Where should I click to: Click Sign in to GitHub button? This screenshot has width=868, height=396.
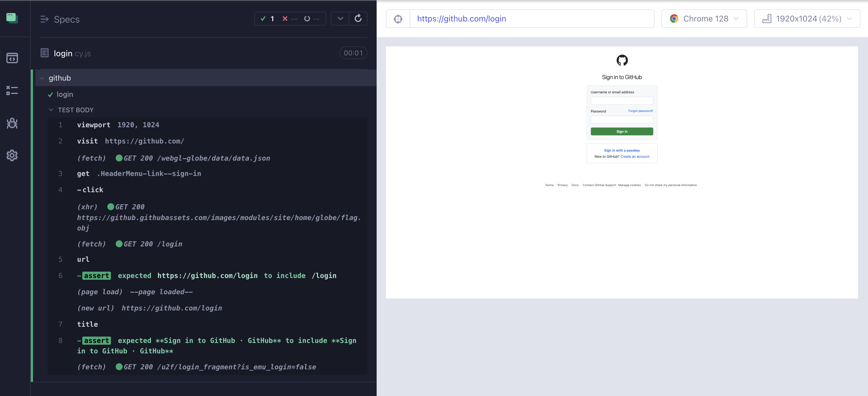point(622,131)
